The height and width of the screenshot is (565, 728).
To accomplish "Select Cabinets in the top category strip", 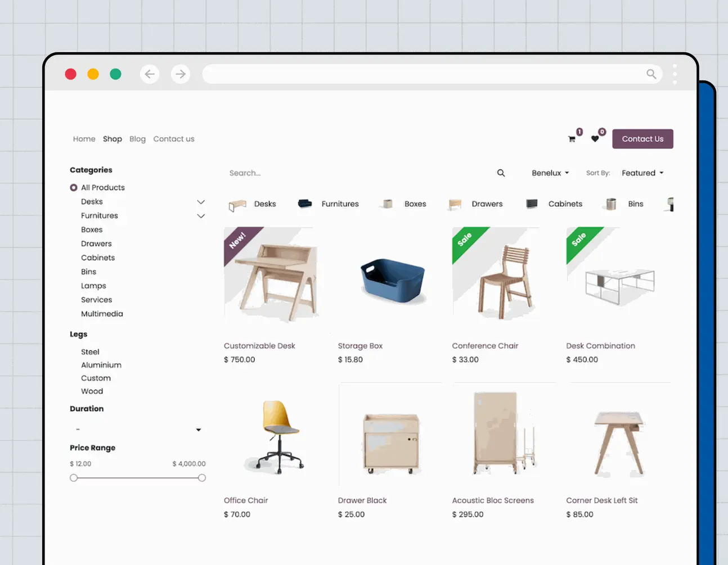I will (565, 204).
